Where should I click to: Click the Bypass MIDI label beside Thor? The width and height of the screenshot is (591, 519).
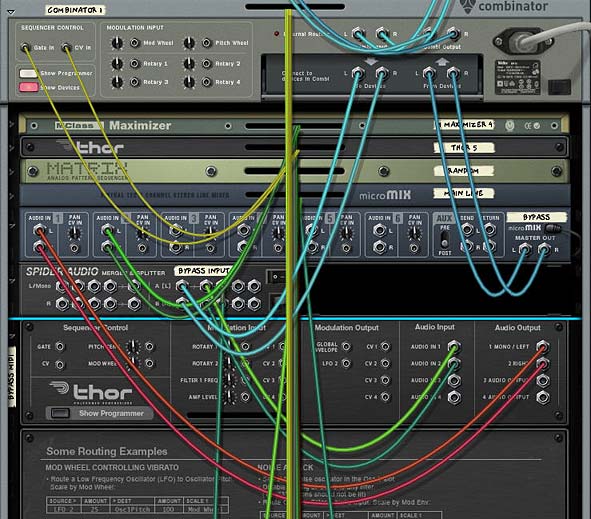pyautogui.click(x=12, y=377)
